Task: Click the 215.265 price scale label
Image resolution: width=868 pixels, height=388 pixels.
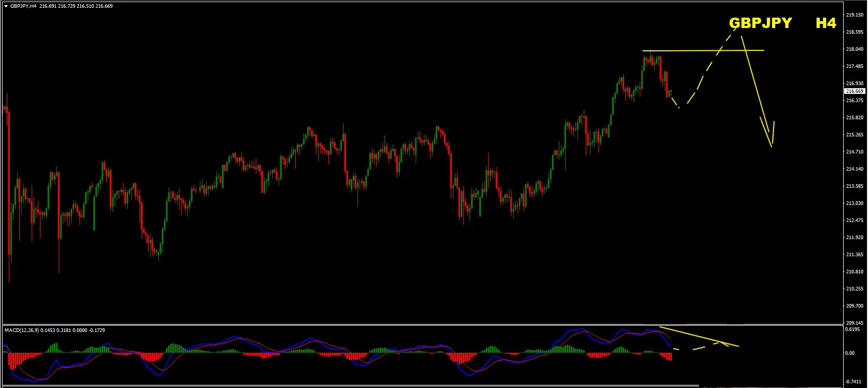Action: click(855, 135)
